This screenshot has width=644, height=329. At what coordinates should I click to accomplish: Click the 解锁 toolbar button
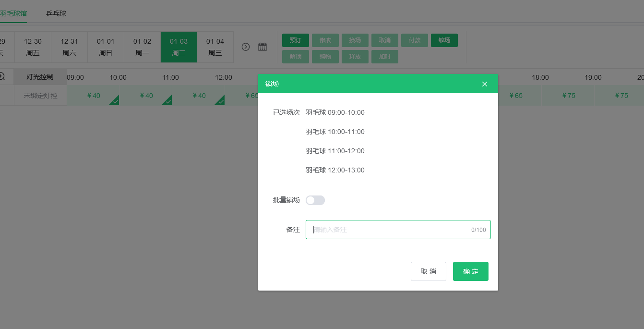pos(296,57)
